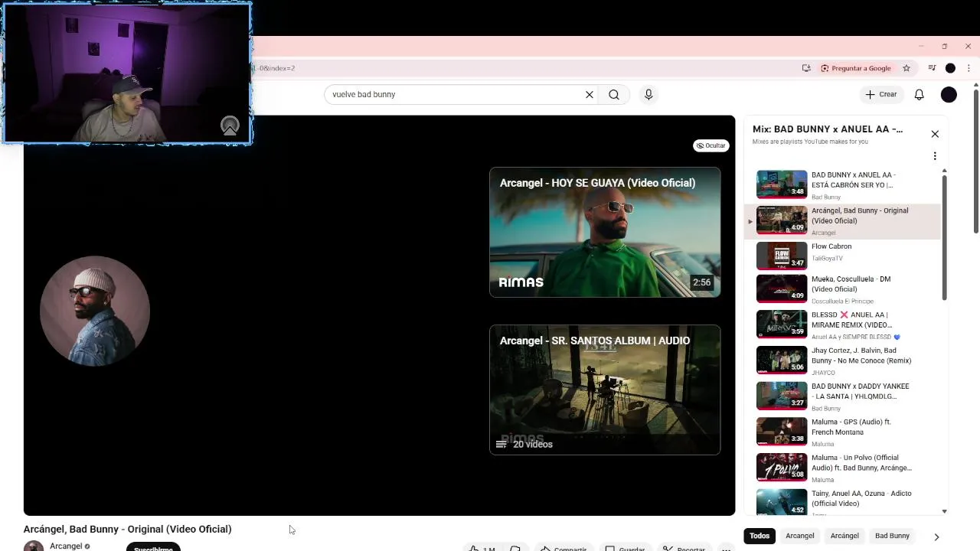
Task: Hide end-screen suggestions with Ocultar
Action: click(x=711, y=145)
